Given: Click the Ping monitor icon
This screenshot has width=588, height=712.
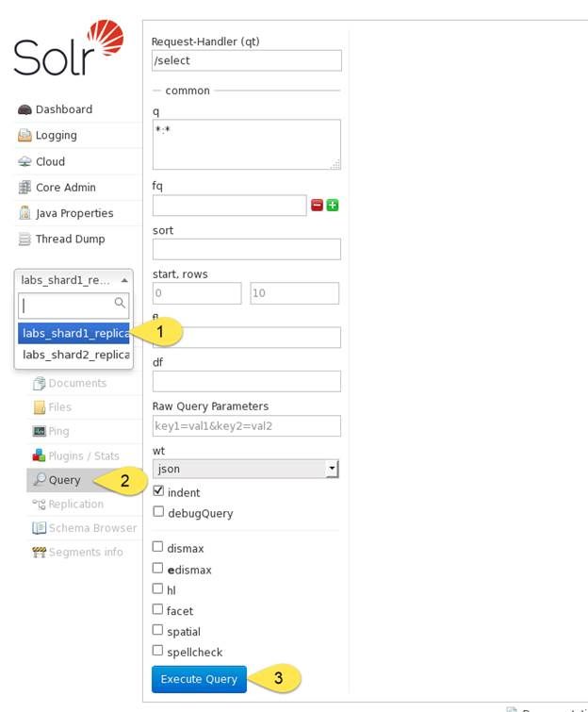Looking at the screenshot, I should (40, 431).
